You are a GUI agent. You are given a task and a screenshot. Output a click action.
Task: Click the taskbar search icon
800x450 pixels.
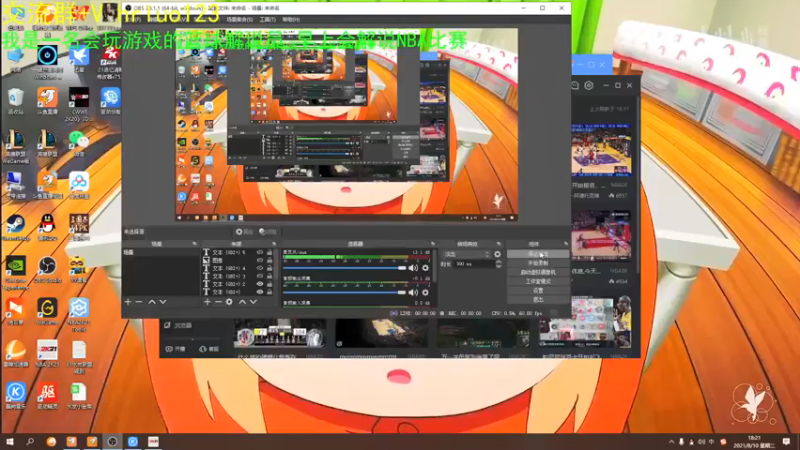point(30,441)
